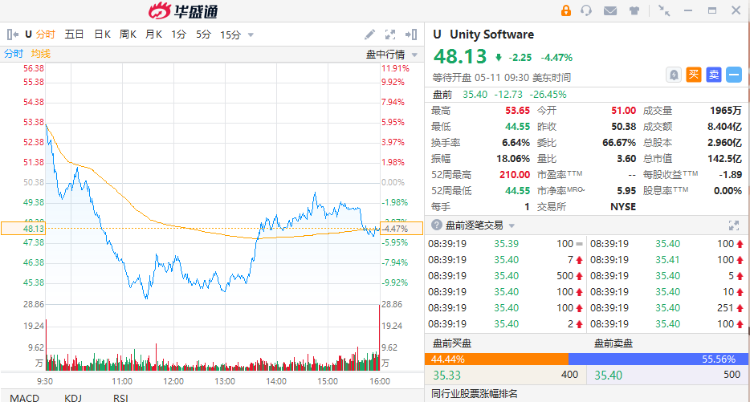Screen dimensions: 750x402
Task: Click the light blue minus button
Action: (734, 75)
